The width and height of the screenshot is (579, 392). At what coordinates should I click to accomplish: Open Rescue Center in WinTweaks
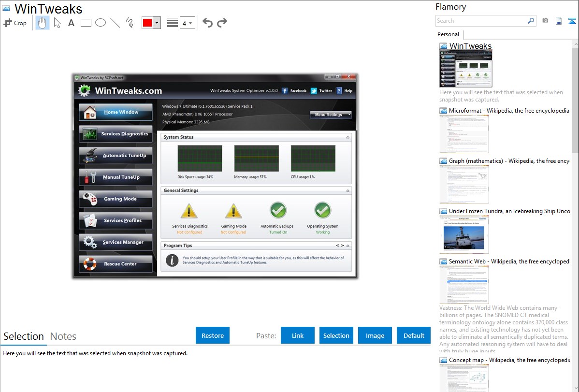(116, 264)
